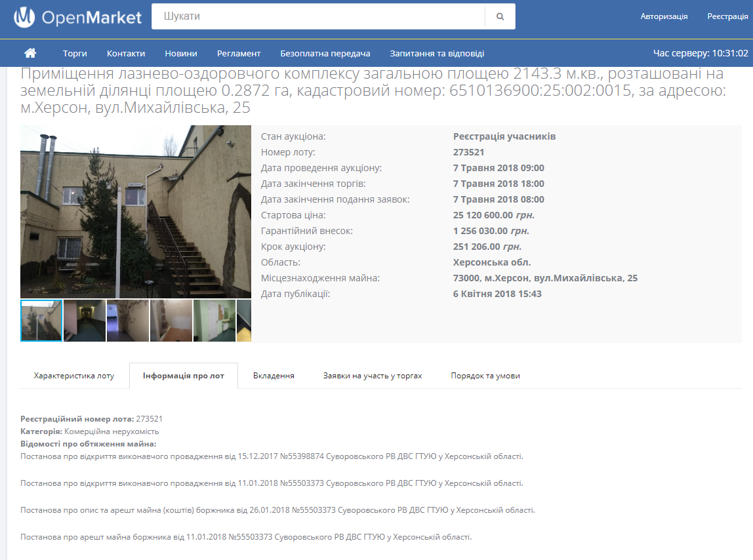Click status Реєстрація учасників
Screen dimensions: 753x560
click(x=504, y=136)
